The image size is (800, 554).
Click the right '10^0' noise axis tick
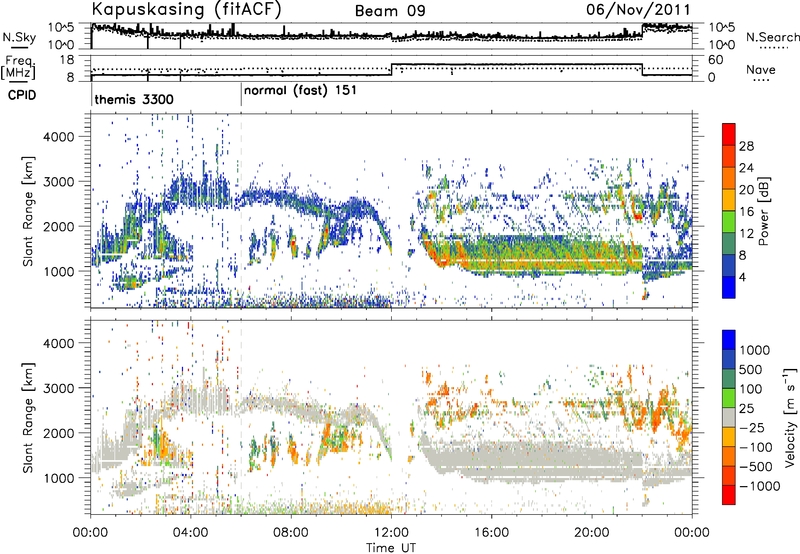click(722, 45)
